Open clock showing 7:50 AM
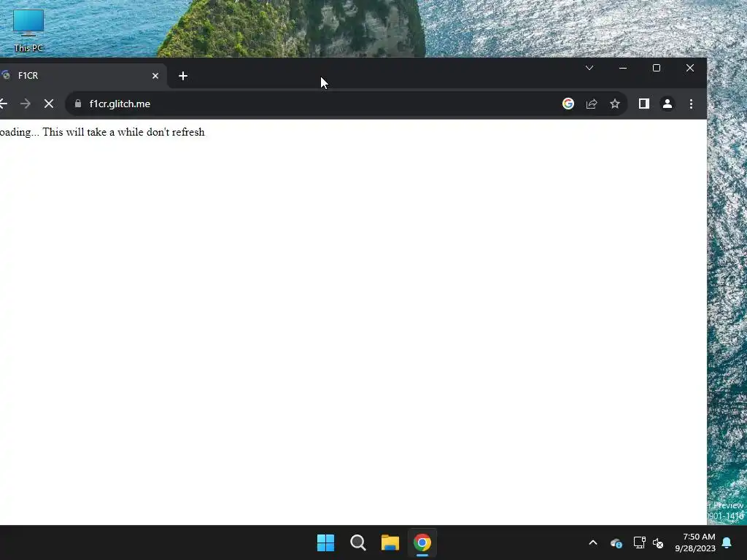The image size is (747, 560). tap(695, 542)
